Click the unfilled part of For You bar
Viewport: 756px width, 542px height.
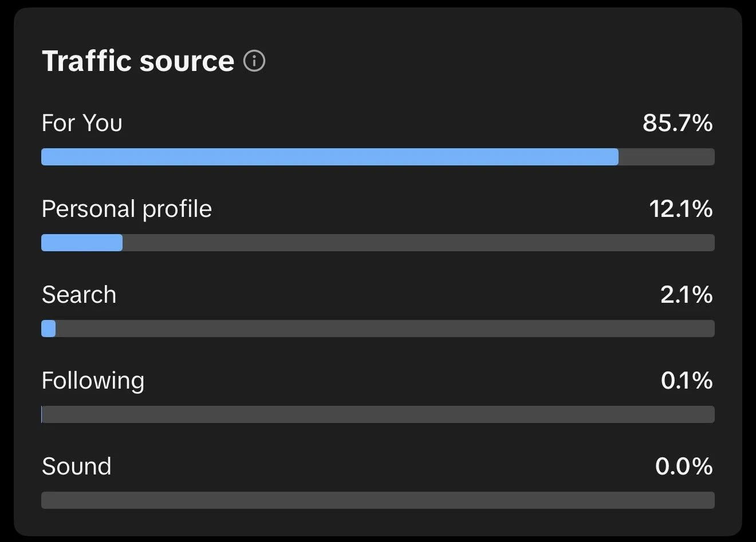pyautogui.click(x=667, y=157)
